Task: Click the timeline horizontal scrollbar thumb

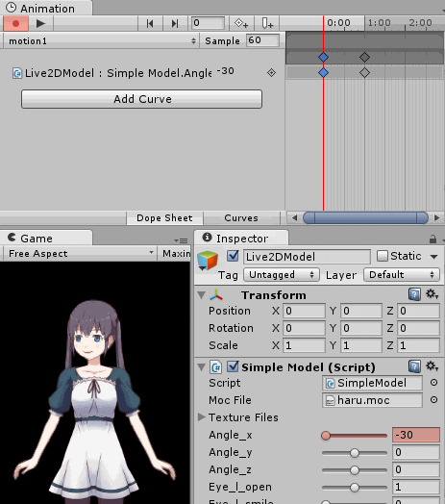Action: (365, 218)
